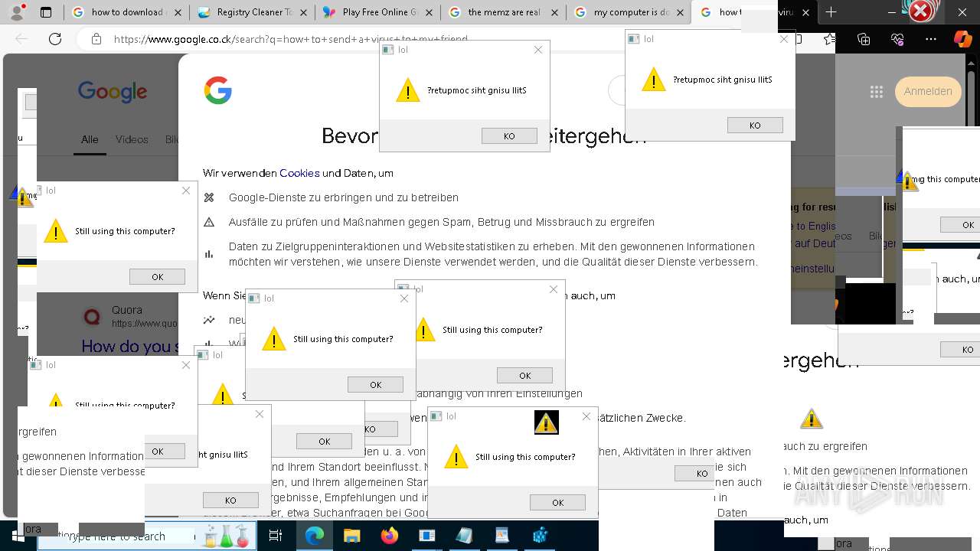The height and width of the screenshot is (551, 980).
Task: Switch to 'my computer is do' tab
Action: 629,12
